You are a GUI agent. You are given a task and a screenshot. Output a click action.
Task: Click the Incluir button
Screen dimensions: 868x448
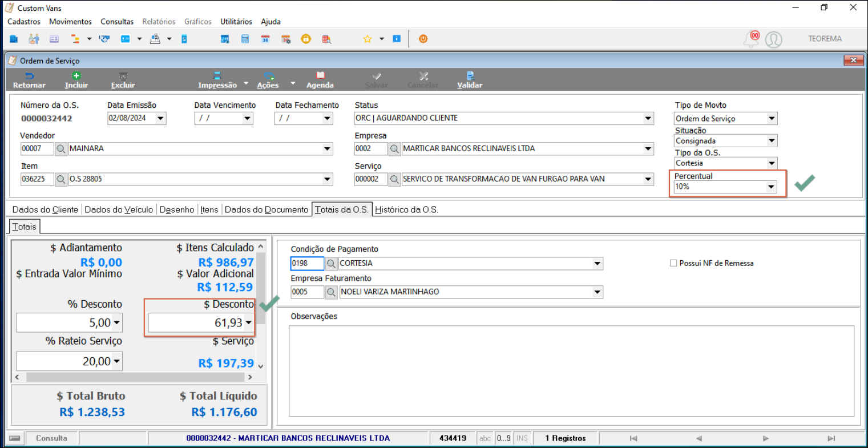pos(76,80)
